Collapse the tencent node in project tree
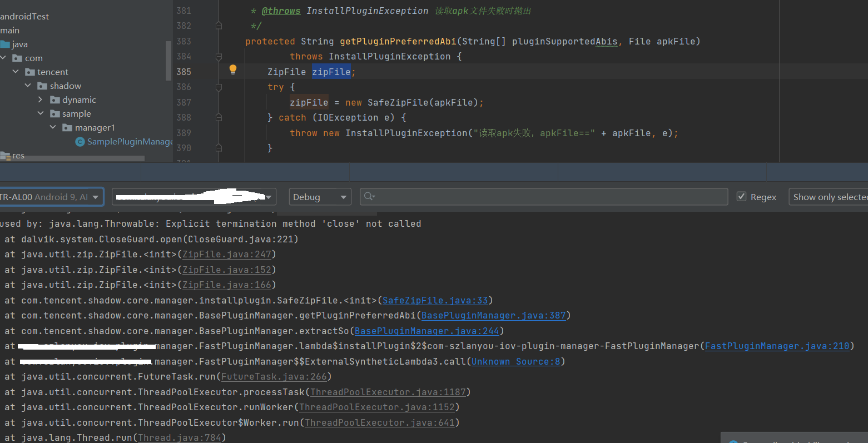868x443 pixels. (x=16, y=71)
